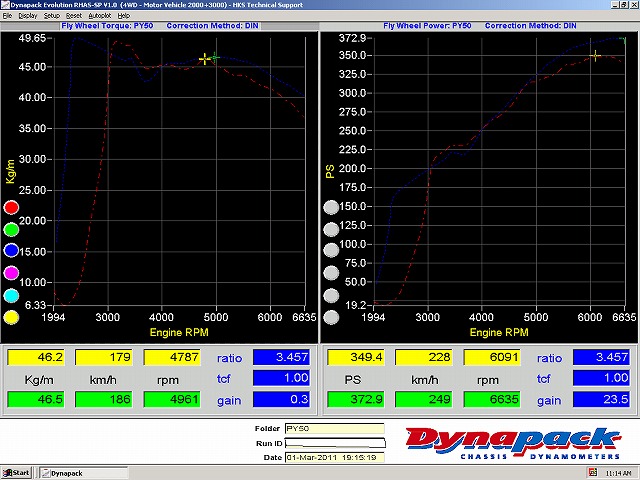Viewport: 640px width, 480px height.
Task: Click the green power speed value 249
Action: (x=423, y=399)
